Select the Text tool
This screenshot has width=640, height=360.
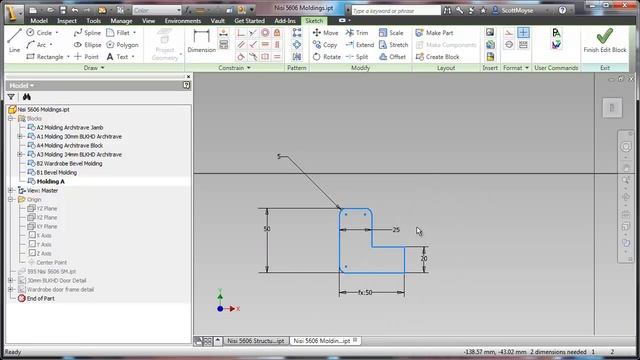(x=117, y=57)
